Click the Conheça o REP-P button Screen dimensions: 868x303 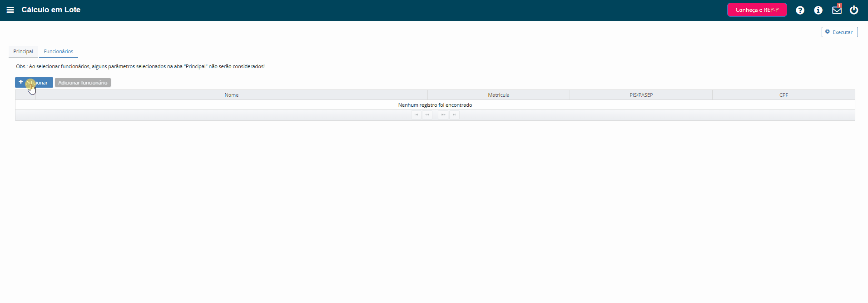pos(757,10)
